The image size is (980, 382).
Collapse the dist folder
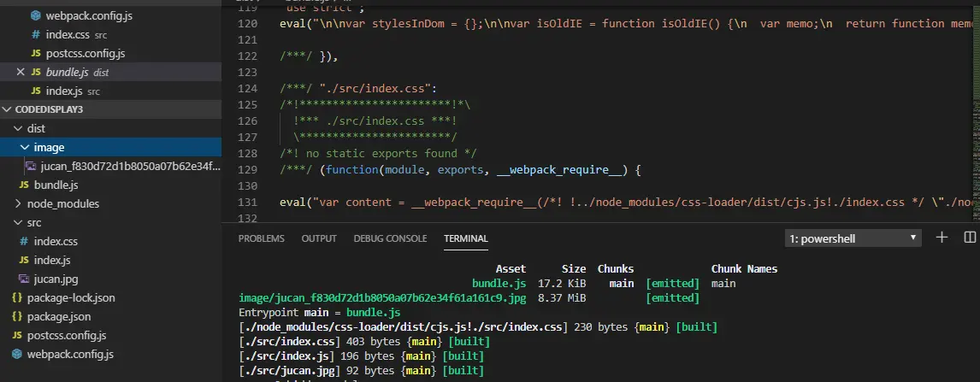coord(17,128)
